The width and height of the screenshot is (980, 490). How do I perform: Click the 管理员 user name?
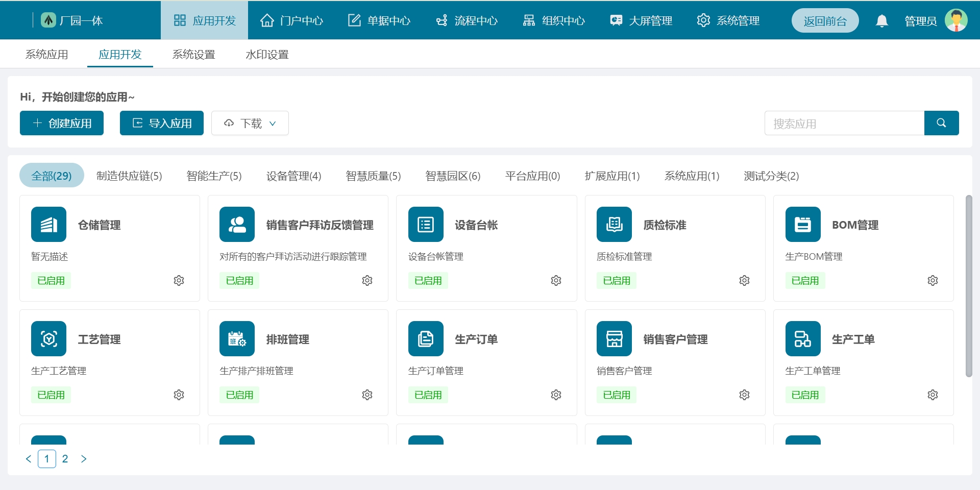click(x=920, y=21)
